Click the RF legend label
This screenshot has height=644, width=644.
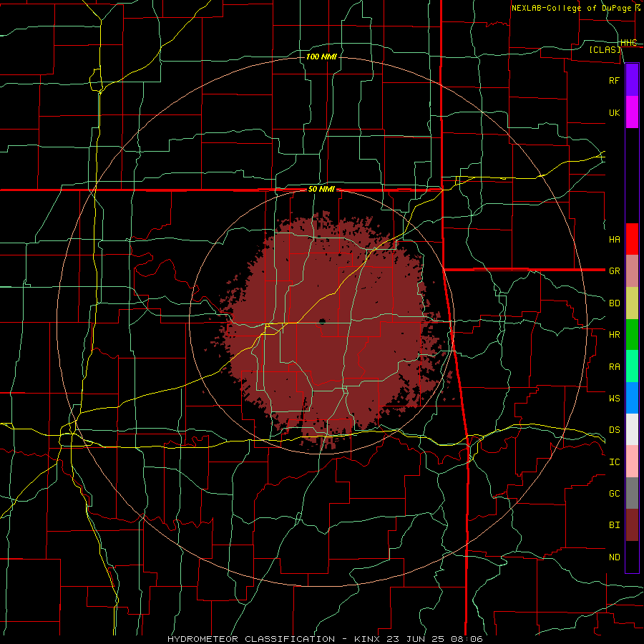pos(614,80)
